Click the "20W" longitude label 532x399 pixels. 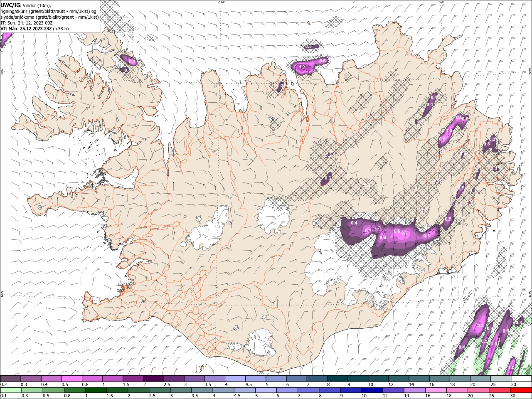click(x=221, y=2)
